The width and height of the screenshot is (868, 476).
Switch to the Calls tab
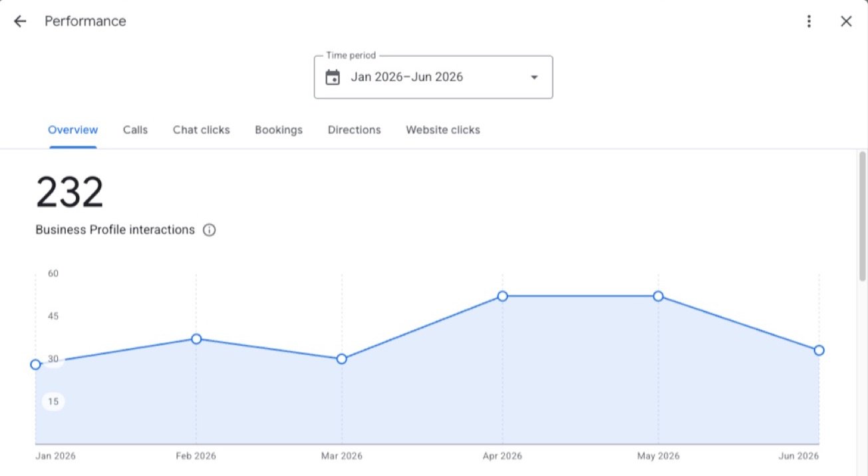click(x=135, y=130)
